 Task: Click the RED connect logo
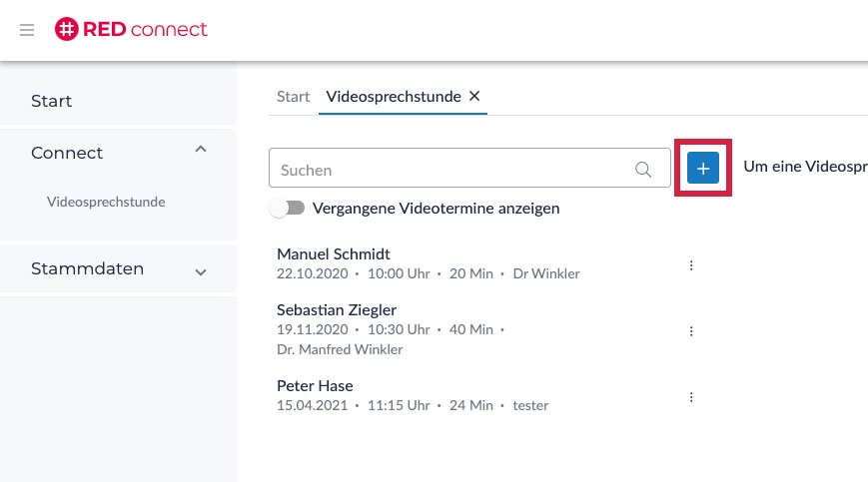click(x=131, y=30)
